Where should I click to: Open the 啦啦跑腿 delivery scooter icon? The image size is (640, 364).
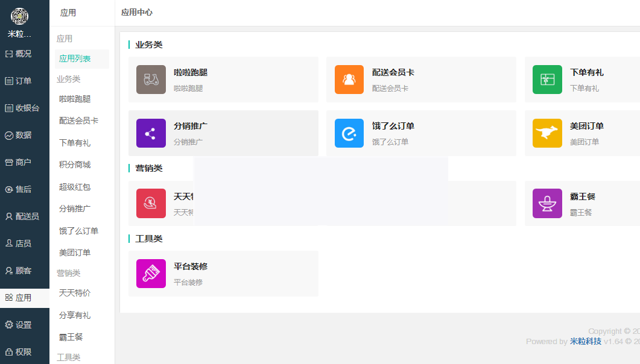coord(150,79)
